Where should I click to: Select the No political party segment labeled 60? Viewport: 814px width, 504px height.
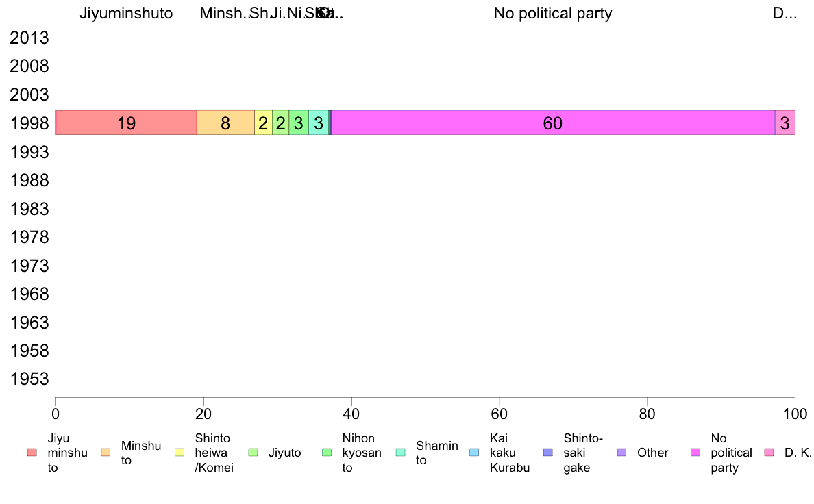(554, 123)
